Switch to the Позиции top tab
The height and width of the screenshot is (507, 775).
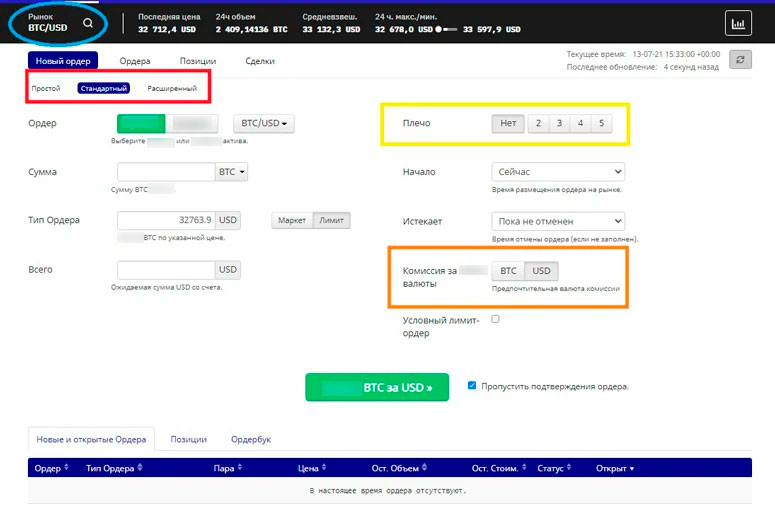[x=197, y=62]
